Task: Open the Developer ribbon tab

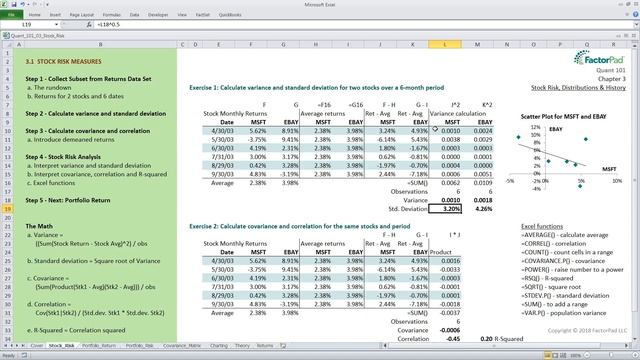Action: [x=158, y=15]
